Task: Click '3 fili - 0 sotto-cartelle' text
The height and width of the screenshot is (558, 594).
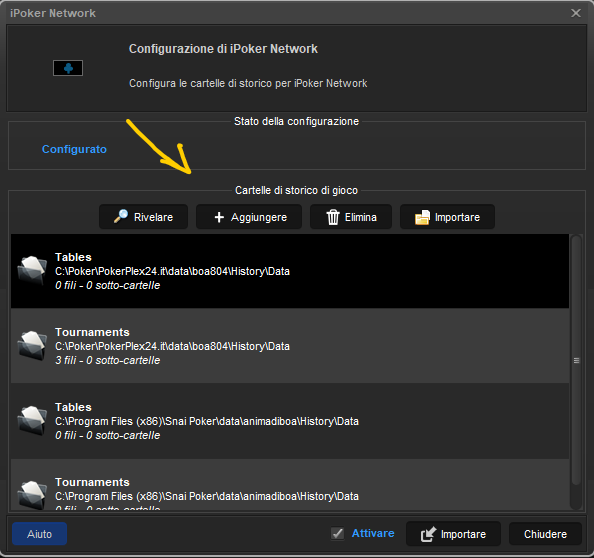Action: coord(108,360)
